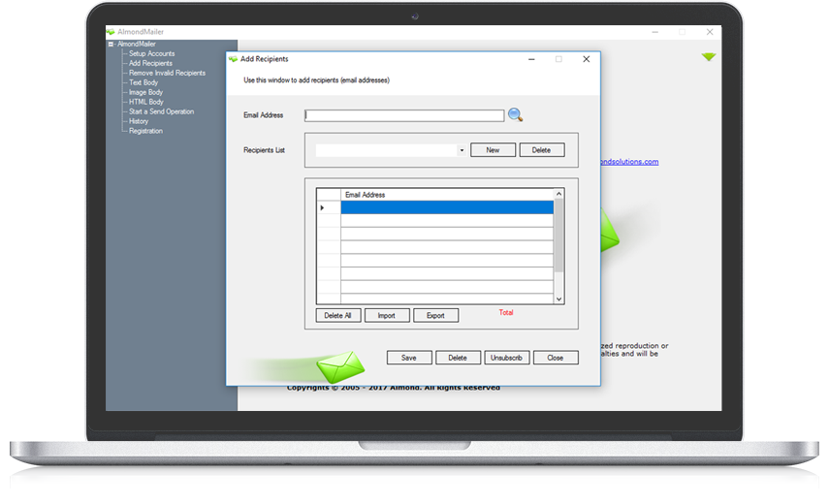This screenshot has height=504, width=829.
Task: Open Start a Send Operation item
Action: click(161, 112)
